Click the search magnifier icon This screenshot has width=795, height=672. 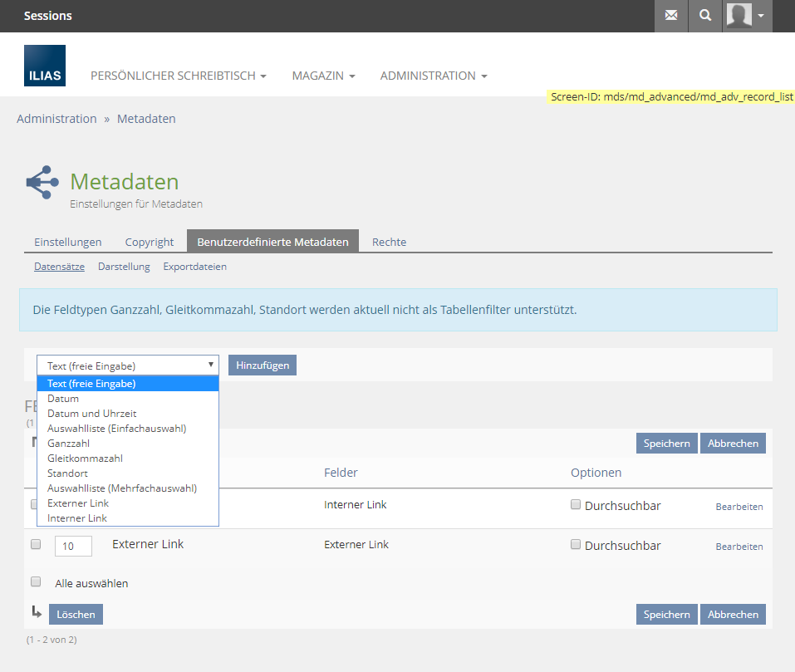705,16
